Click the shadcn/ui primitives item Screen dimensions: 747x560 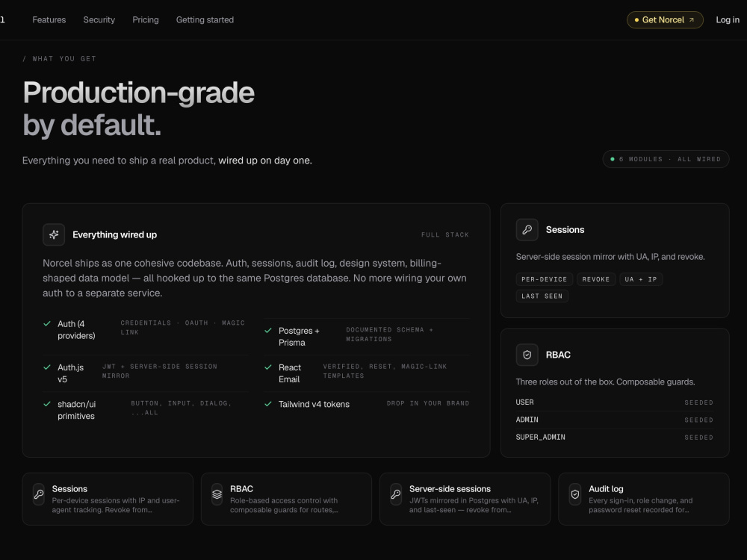coord(146,410)
